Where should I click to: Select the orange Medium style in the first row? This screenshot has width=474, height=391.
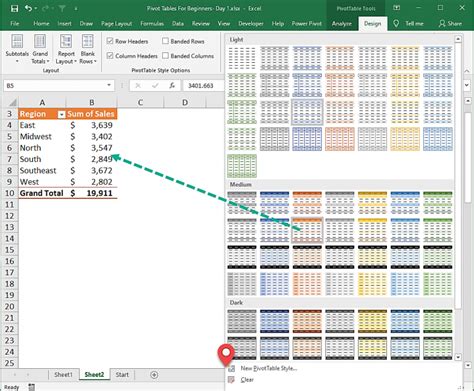pos(307,203)
